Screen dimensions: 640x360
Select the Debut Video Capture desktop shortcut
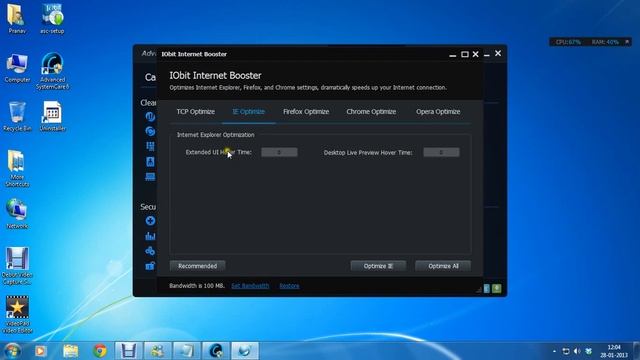pyautogui.click(x=17, y=266)
